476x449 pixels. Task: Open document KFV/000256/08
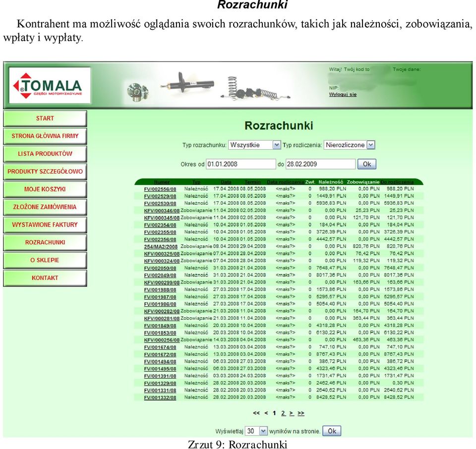pos(162,340)
